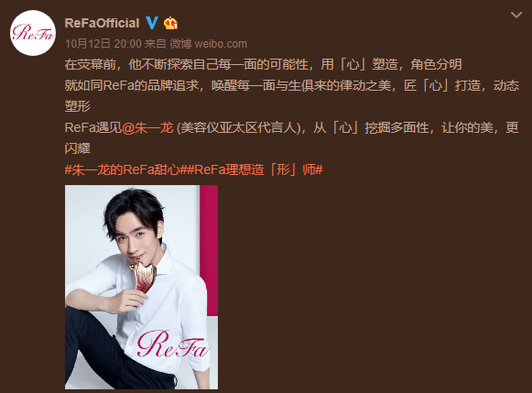Click the word 闪耀 in the post
Screen dimensions: 532x393
77,148
